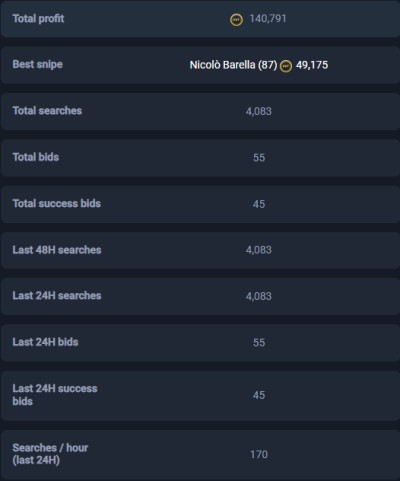Click the Last 24H searches label
The image size is (400, 481).
coord(57,296)
